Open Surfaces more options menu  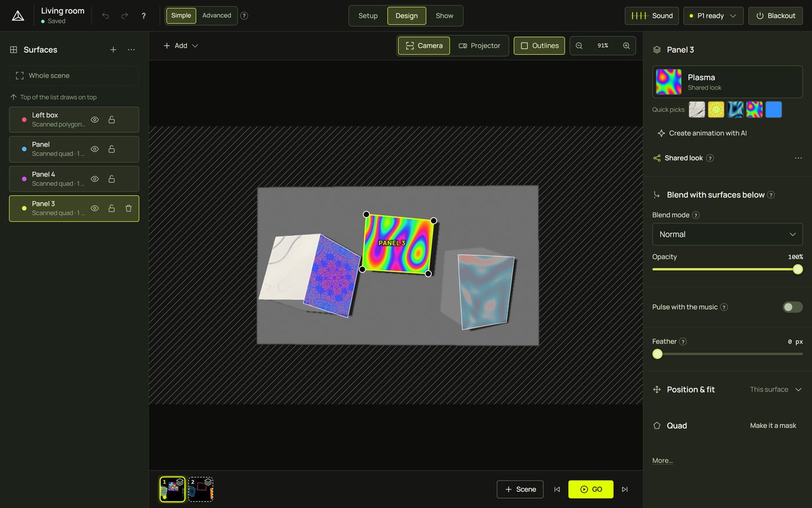click(132, 50)
